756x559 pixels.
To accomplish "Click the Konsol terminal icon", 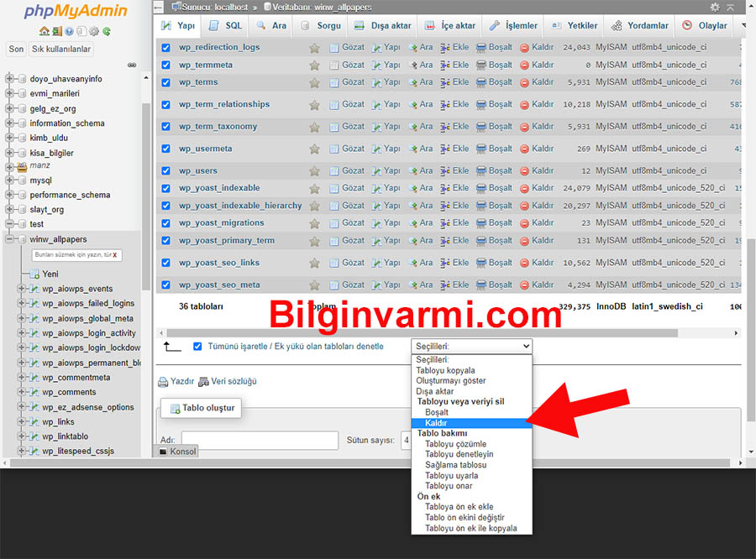I will [163, 452].
